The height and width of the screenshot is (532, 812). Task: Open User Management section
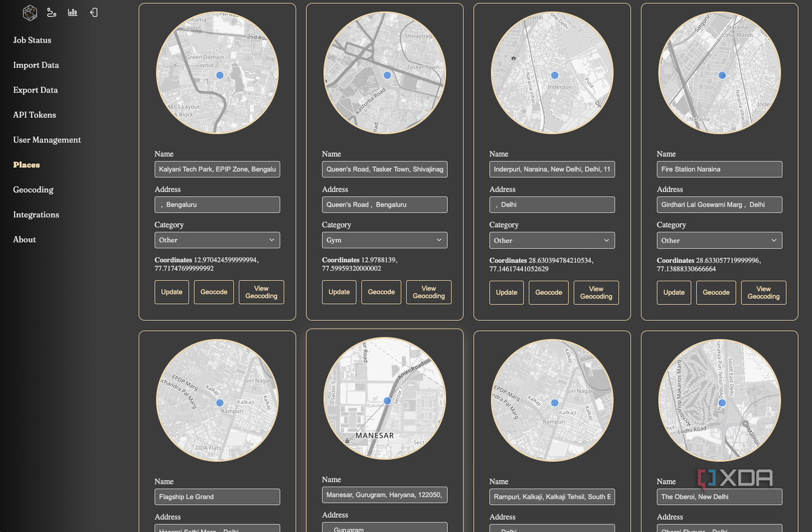pos(47,140)
